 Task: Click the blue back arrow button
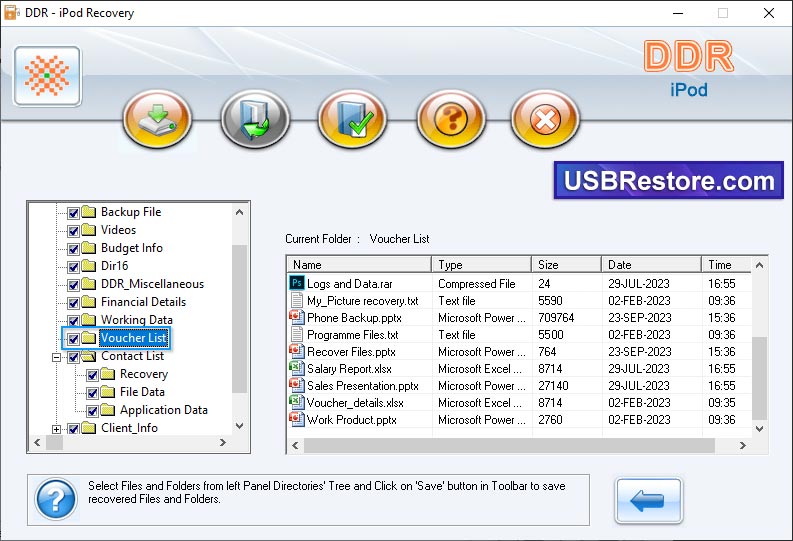(649, 500)
